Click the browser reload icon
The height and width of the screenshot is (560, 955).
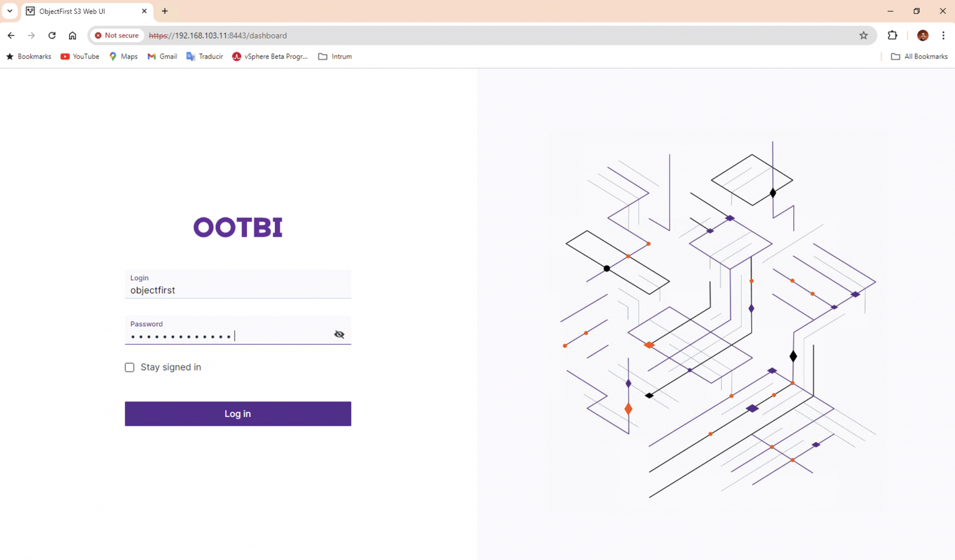pos(52,35)
